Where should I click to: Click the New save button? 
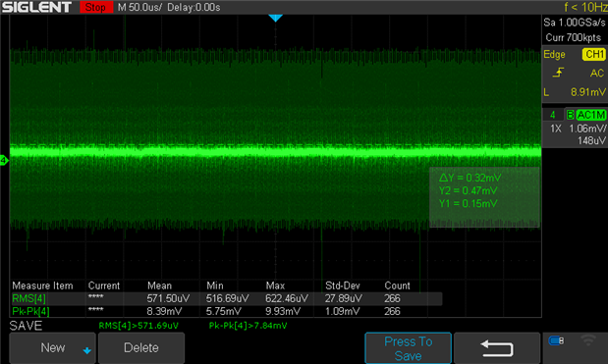tap(52, 347)
